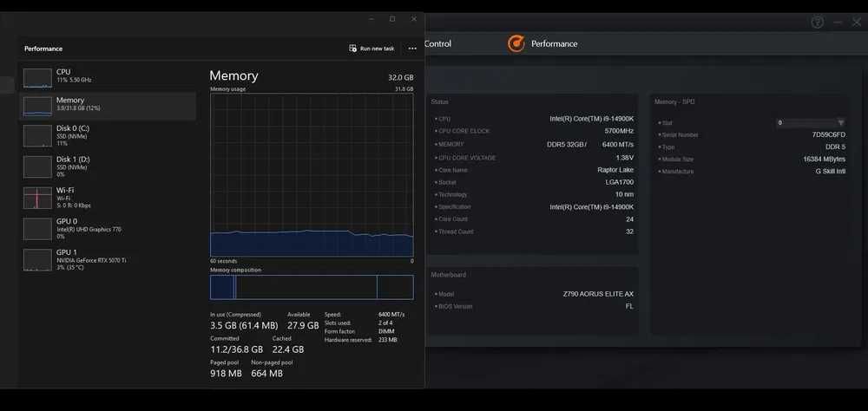Click the Memory composition bar
The image size is (868, 411).
point(312,287)
